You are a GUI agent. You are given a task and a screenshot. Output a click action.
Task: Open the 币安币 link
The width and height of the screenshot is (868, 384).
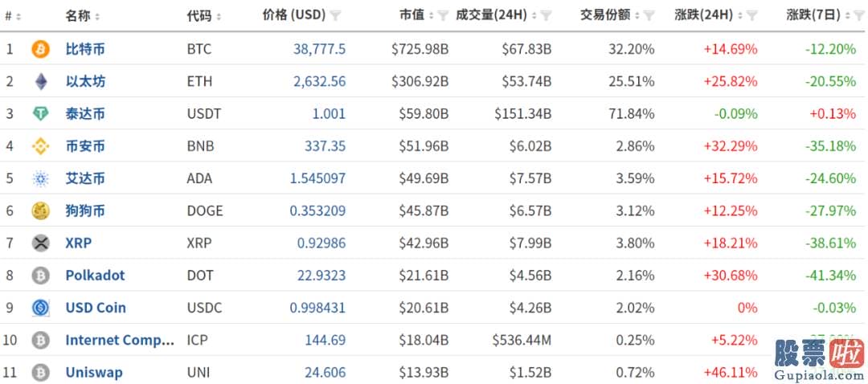(x=84, y=146)
